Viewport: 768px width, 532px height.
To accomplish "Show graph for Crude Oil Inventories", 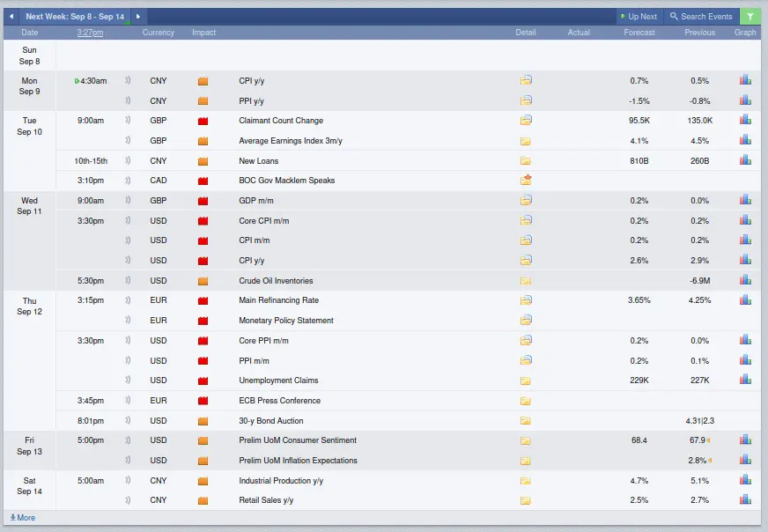I will pyautogui.click(x=745, y=280).
